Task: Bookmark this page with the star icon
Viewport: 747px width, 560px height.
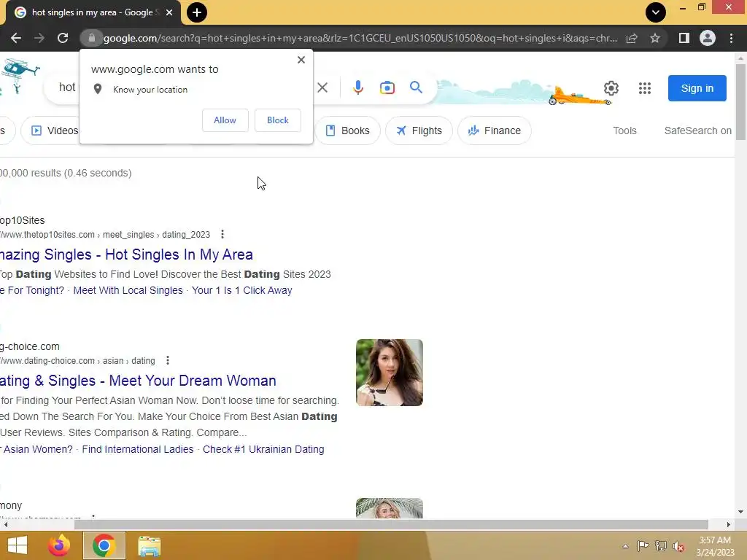Action: pyautogui.click(x=655, y=38)
